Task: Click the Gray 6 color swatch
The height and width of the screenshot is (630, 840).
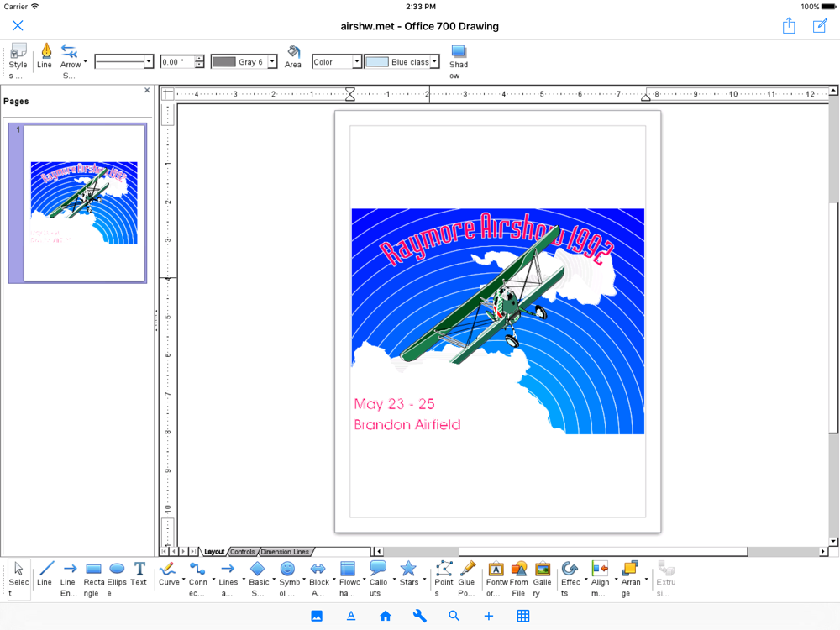Action: click(x=224, y=62)
